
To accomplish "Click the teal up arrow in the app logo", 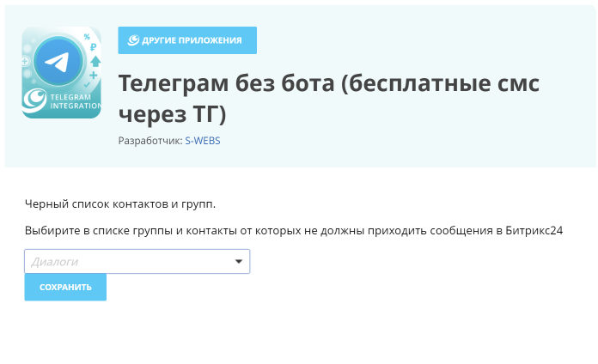I will point(95,61).
